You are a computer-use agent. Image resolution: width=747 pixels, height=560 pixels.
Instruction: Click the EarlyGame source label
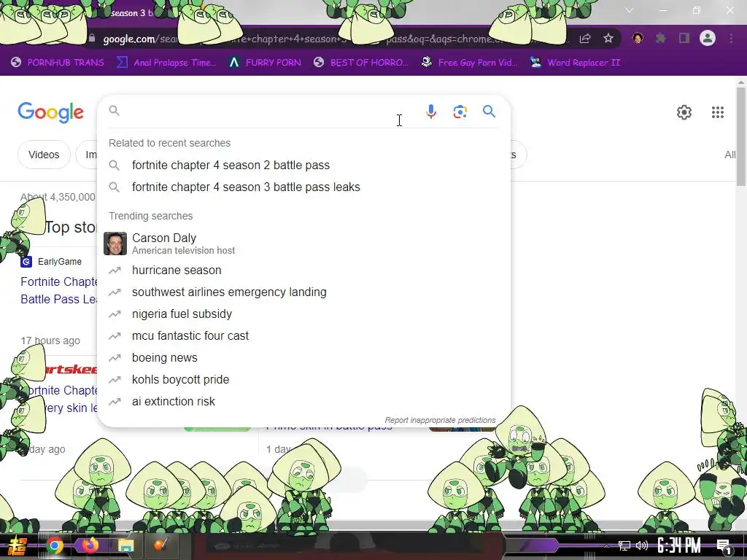click(x=60, y=262)
